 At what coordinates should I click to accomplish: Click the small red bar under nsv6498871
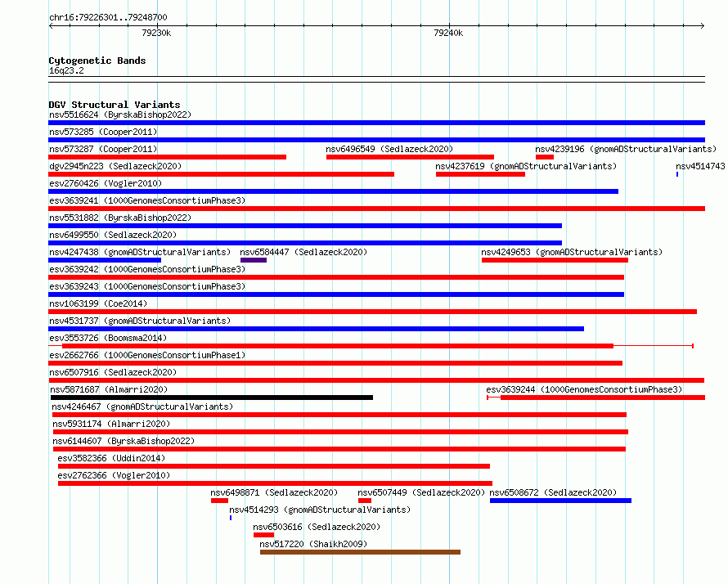(219, 501)
